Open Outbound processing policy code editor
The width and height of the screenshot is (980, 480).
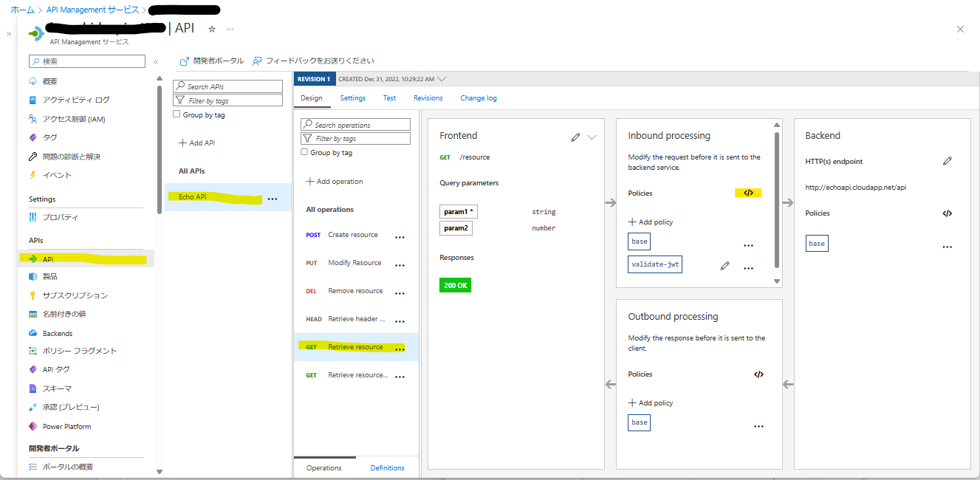(758, 374)
